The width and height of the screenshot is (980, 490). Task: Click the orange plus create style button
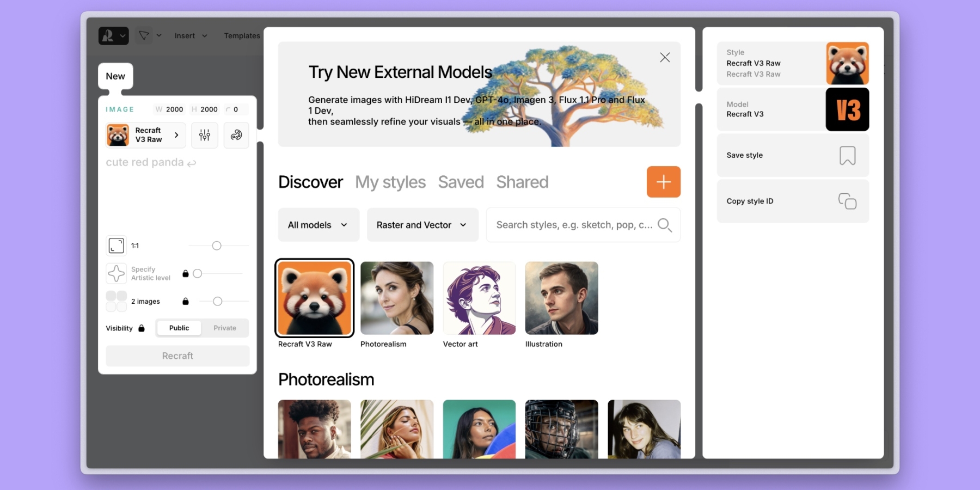point(663,182)
